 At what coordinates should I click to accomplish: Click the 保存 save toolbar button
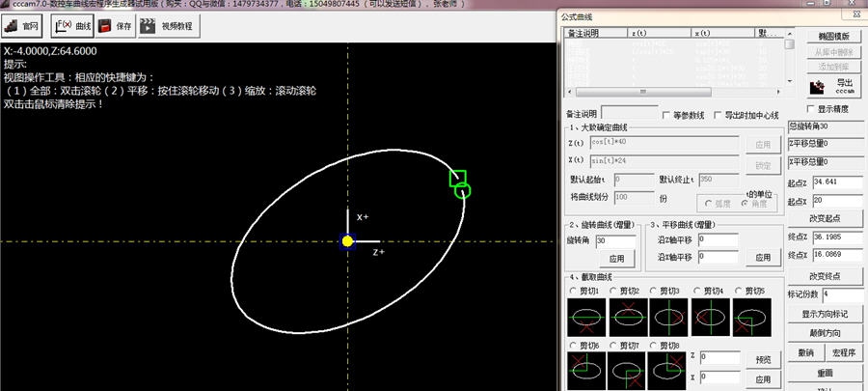(116, 25)
